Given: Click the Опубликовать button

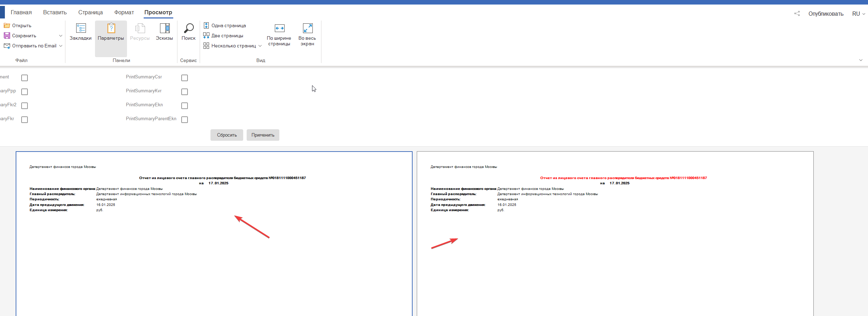Looking at the screenshot, I should click(x=826, y=14).
